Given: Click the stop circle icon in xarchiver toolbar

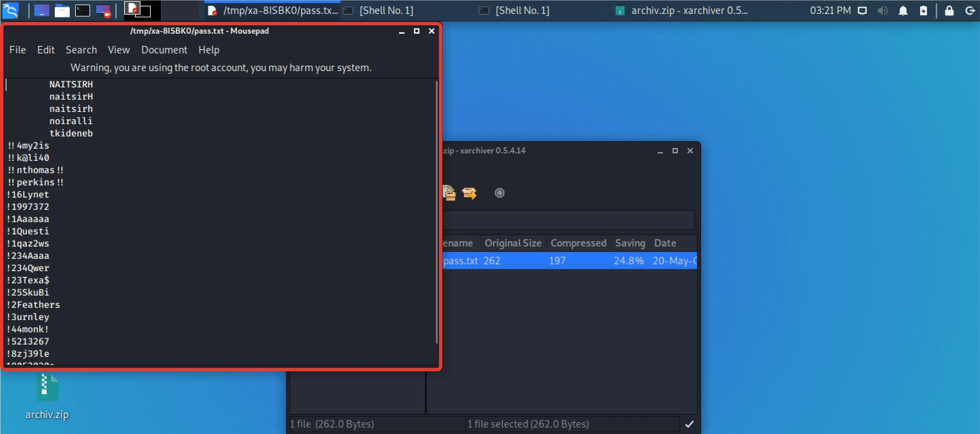Looking at the screenshot, I should click(500, 193).
